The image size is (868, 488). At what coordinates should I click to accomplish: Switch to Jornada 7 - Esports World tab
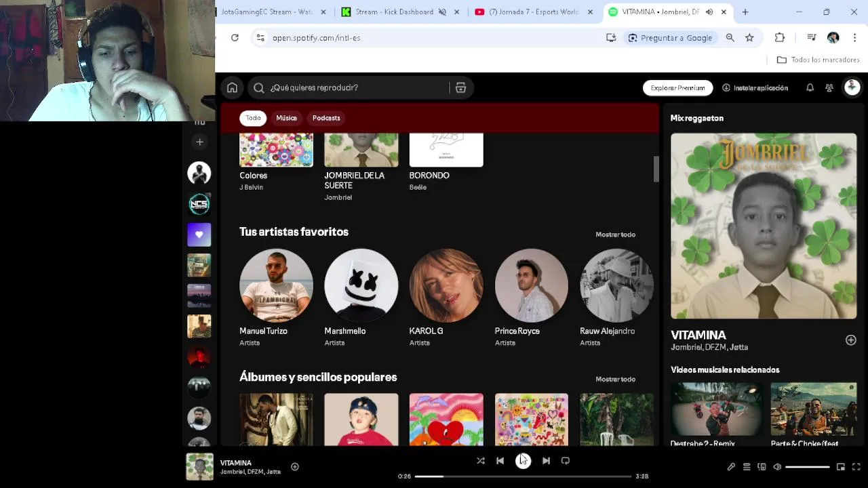[534, 12]
